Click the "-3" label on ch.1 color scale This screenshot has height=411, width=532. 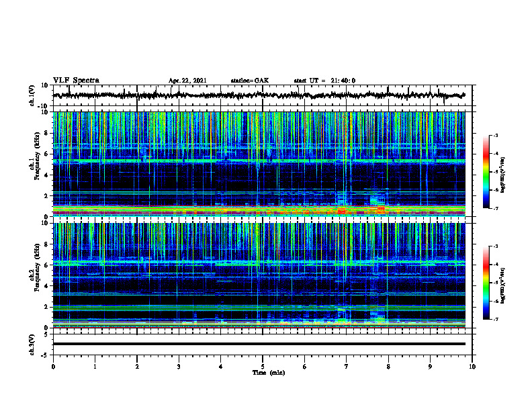(495, 136)
